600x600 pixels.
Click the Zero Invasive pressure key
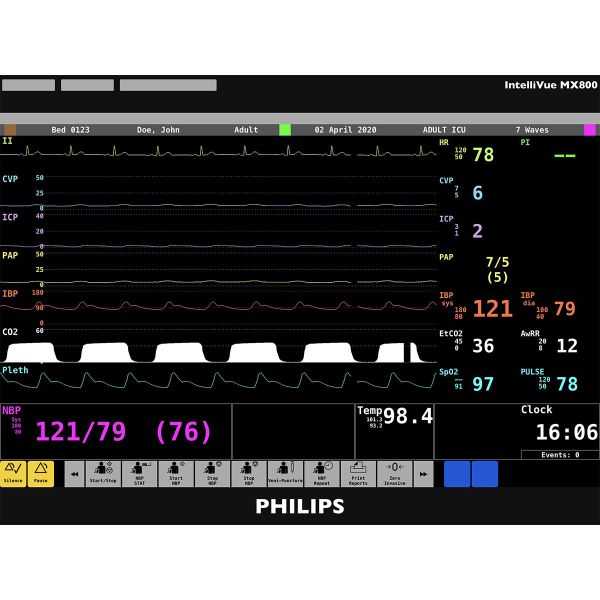395,473
